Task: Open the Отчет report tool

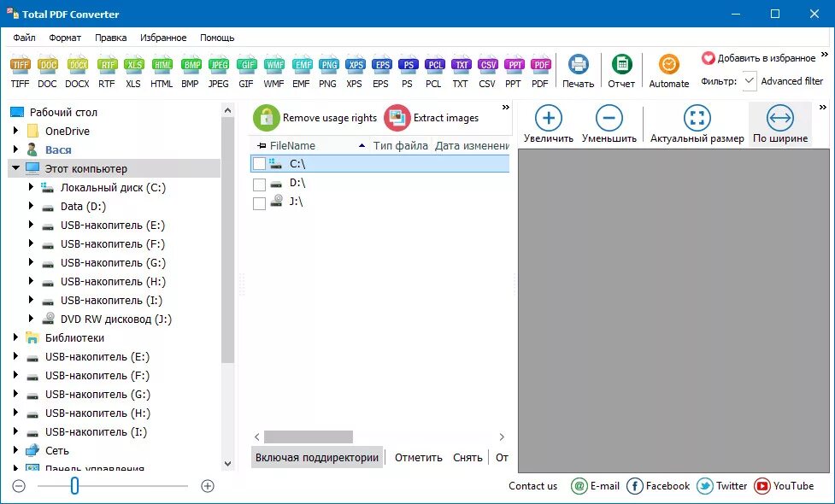Action: click(x=621, y=71)
